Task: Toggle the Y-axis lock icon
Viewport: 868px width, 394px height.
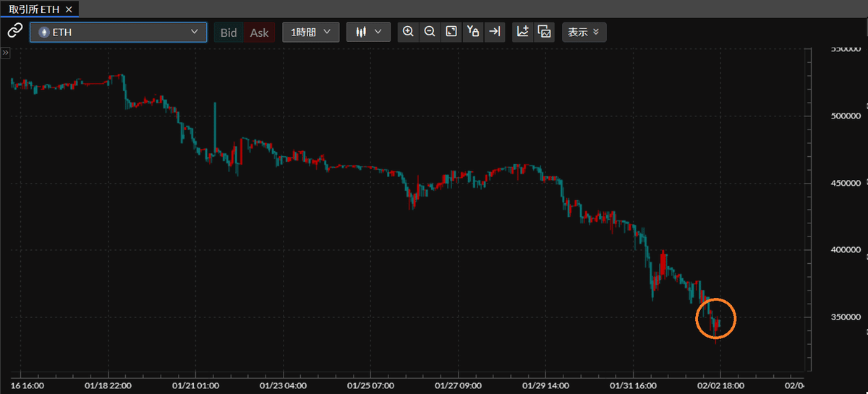Action: 473,32
